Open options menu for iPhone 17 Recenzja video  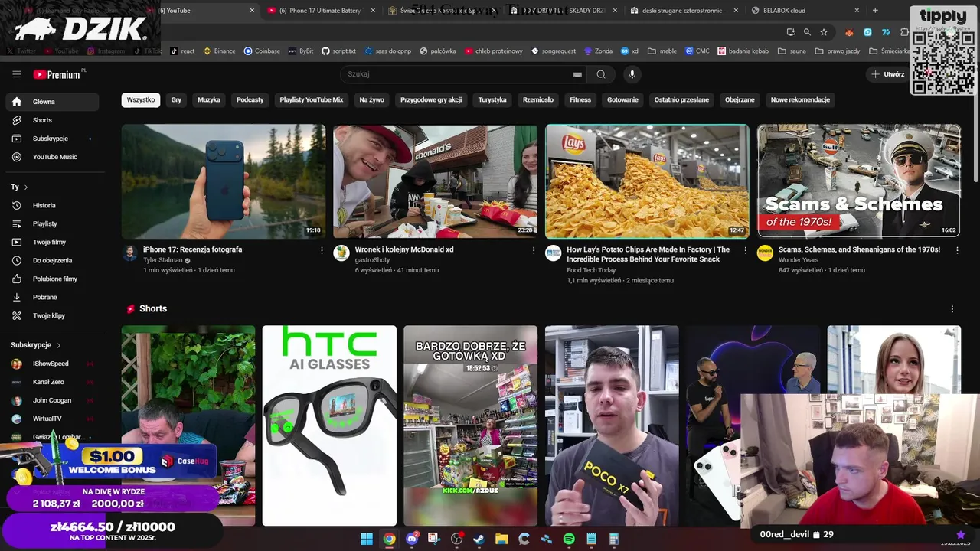pyautogui.click(x=322, y=250)
